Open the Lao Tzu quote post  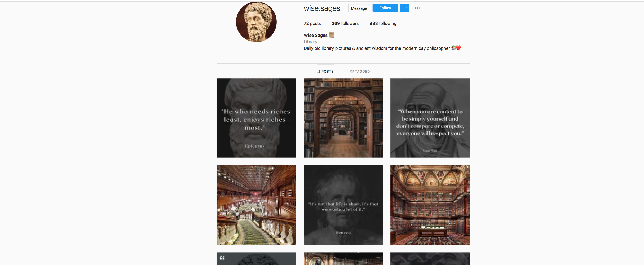(x=430, y=118)
